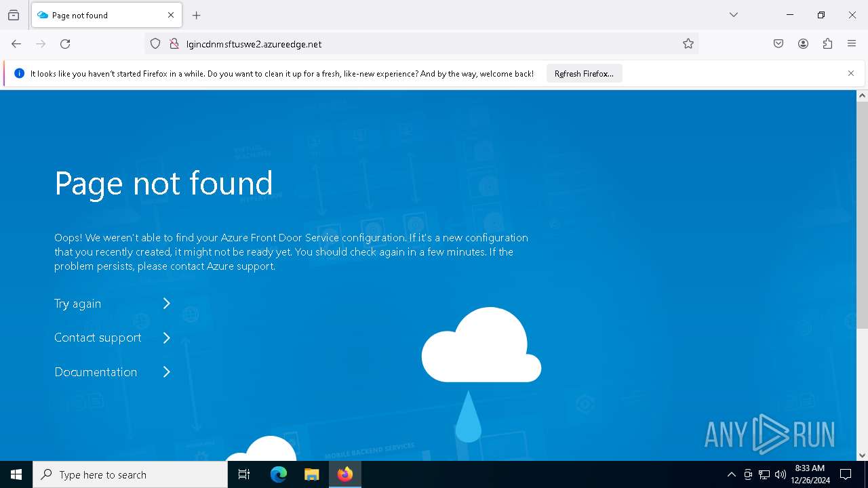868x488 pixels.
Task: Minimize the Firefox window
Action: tap(790, 15)
